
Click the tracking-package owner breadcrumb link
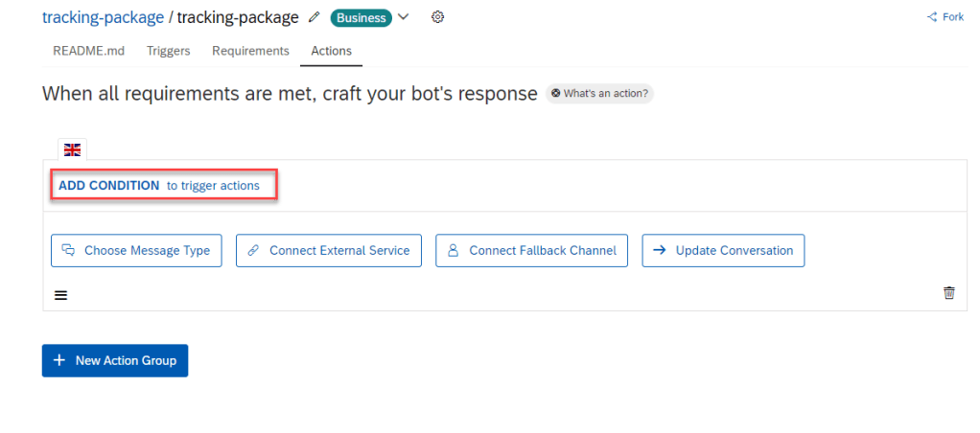coord(103,17)
